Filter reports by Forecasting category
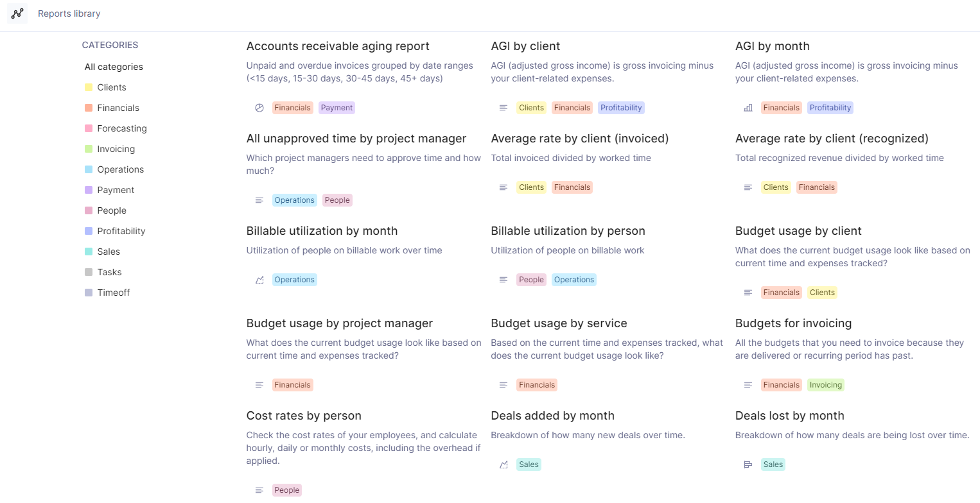This screenshot has width=980, height=503. click(122, 128)
